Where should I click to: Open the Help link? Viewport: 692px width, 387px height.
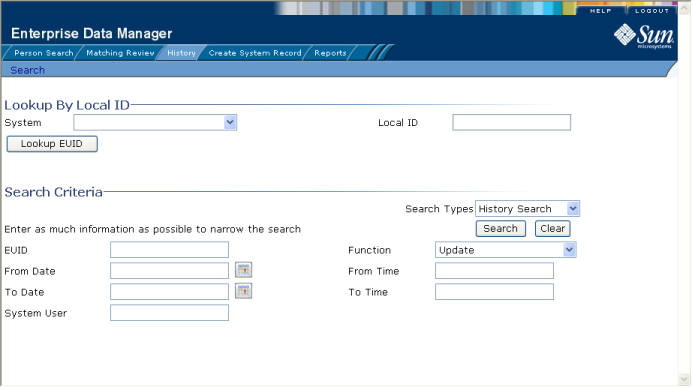click(x=601, y=11)
